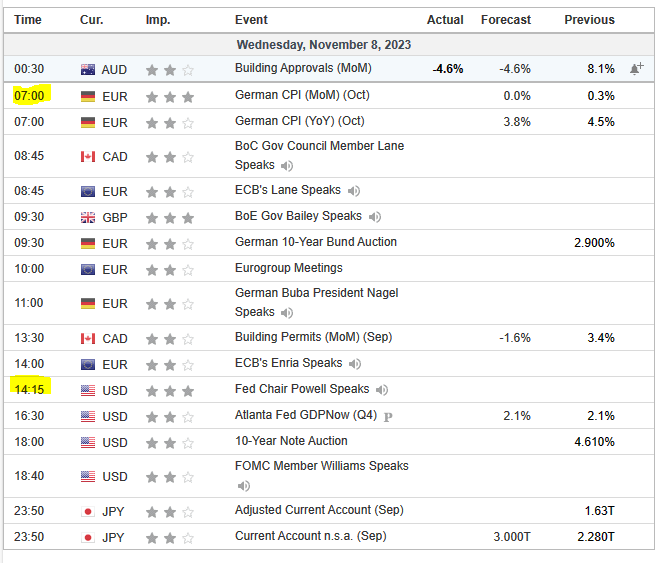Open Adjusted Current Account (Sep) event

pyautogui.click(x=319, y=510)
